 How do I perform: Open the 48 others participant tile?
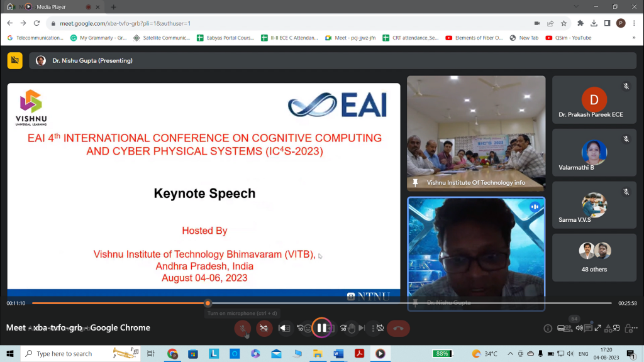594,258
